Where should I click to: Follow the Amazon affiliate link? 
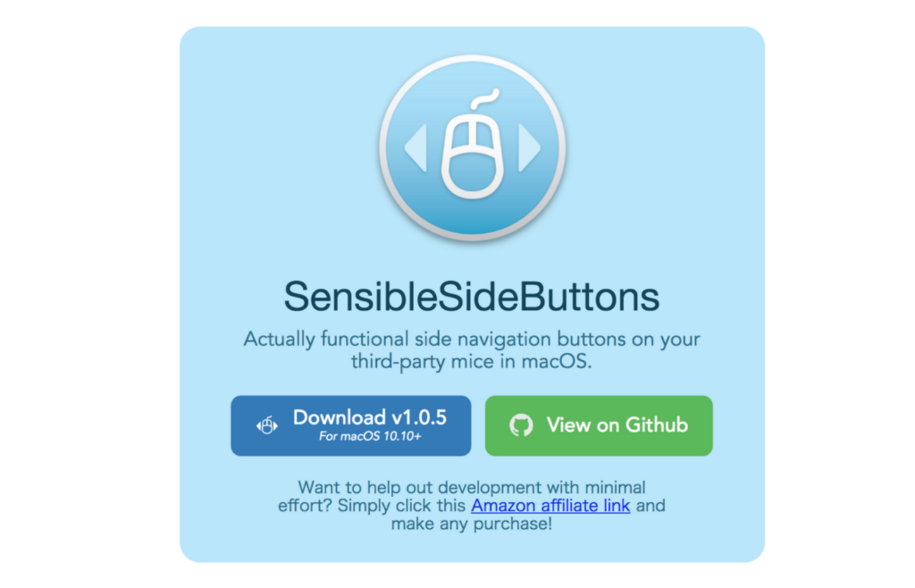[x=550, y=506]
